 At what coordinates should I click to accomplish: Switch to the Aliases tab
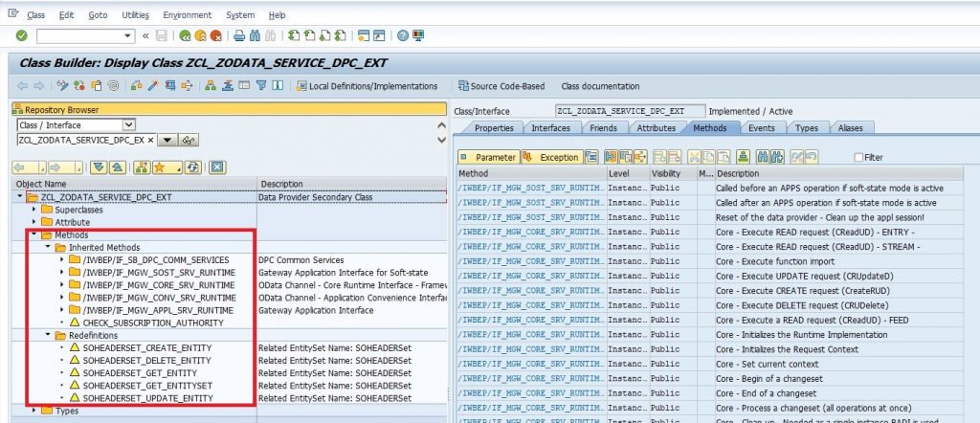tap(850, 127)
